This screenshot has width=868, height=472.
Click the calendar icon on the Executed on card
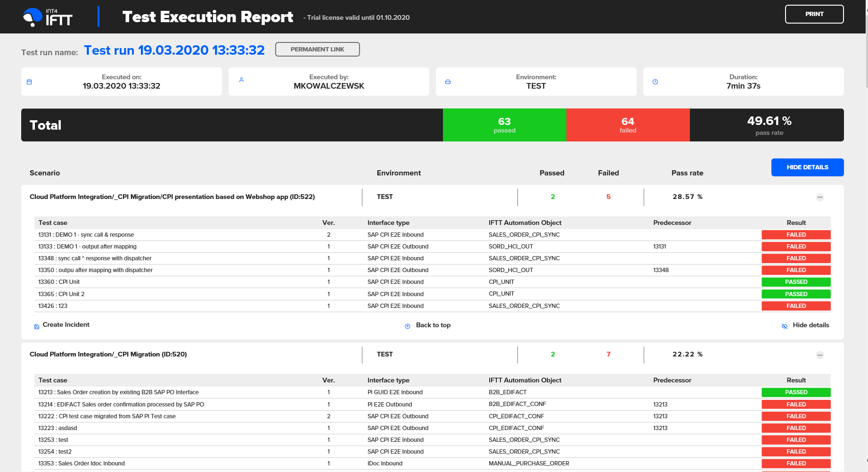pos(29,81)
